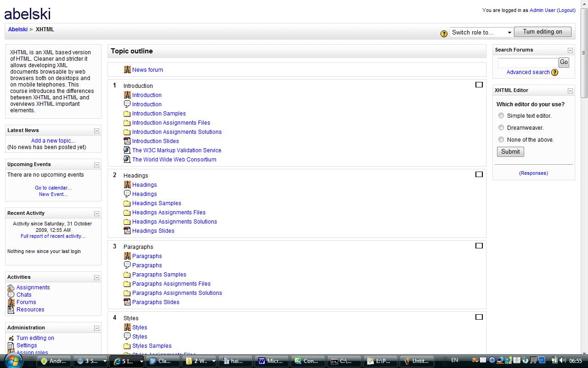View choice Responses link
The width and height of the screenshot is (588, 368).
[533, 173]
